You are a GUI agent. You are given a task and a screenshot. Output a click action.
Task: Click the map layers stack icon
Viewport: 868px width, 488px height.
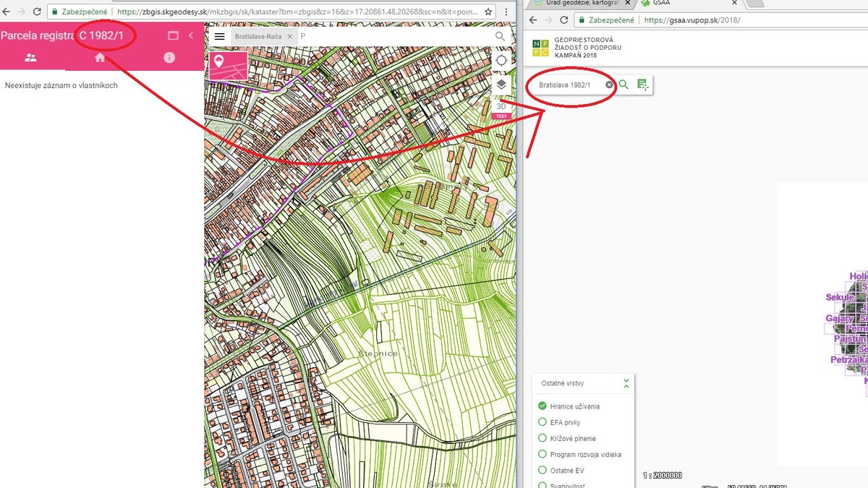(x=501, y=85)
